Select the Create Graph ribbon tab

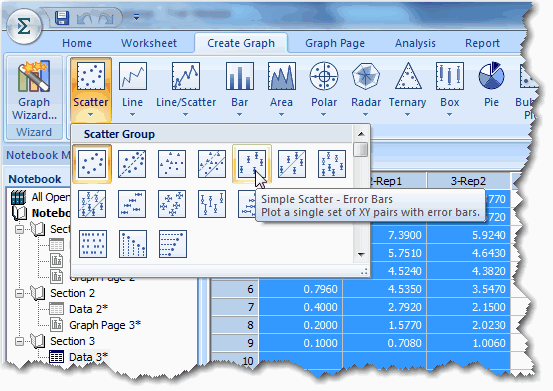pyautogui.click(x=241, y=43)
